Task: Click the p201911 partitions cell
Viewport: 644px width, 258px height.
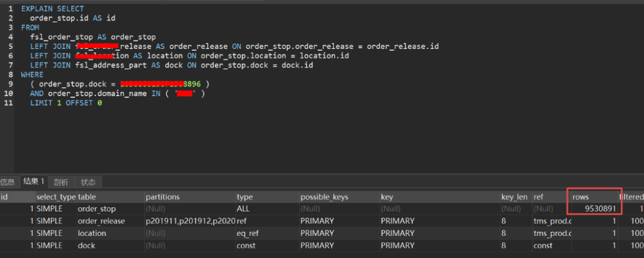Action: 190,221
